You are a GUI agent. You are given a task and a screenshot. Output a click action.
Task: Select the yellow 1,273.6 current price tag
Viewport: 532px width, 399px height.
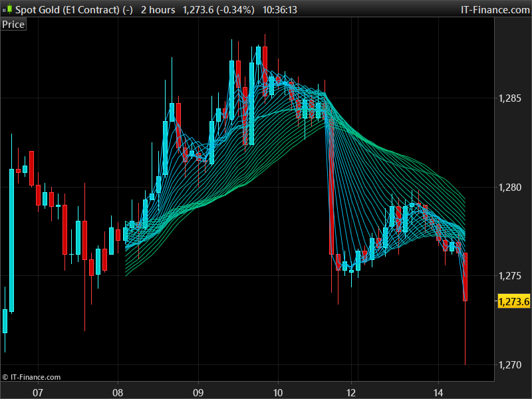click(513, 301)
